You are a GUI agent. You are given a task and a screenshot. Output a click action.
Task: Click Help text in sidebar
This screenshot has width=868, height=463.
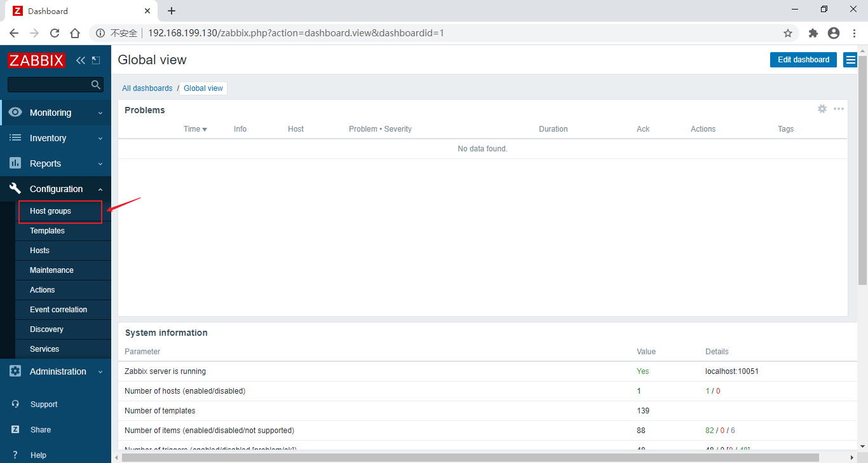point(38,455)
